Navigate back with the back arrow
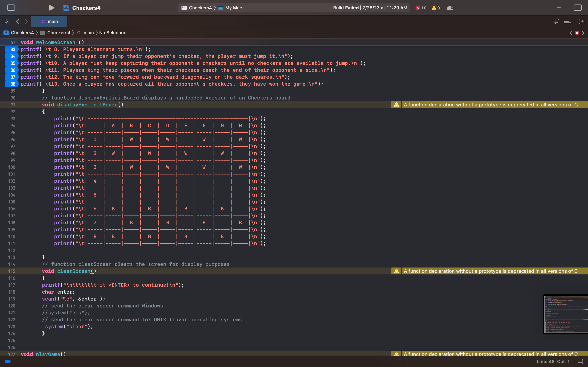 18,21
